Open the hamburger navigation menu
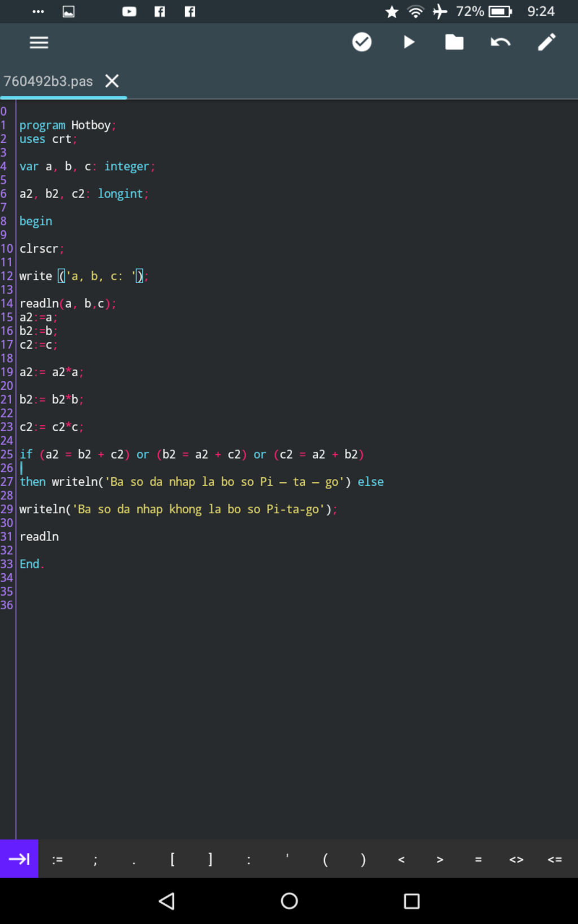 [x=38, y=42]
